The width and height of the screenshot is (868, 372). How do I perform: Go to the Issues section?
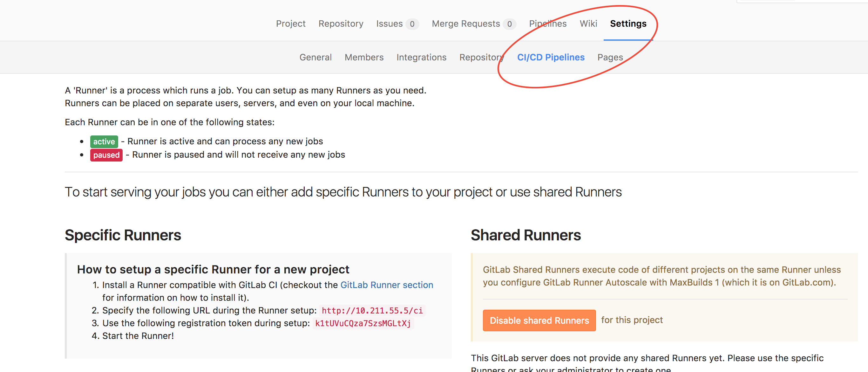point(389,24)
